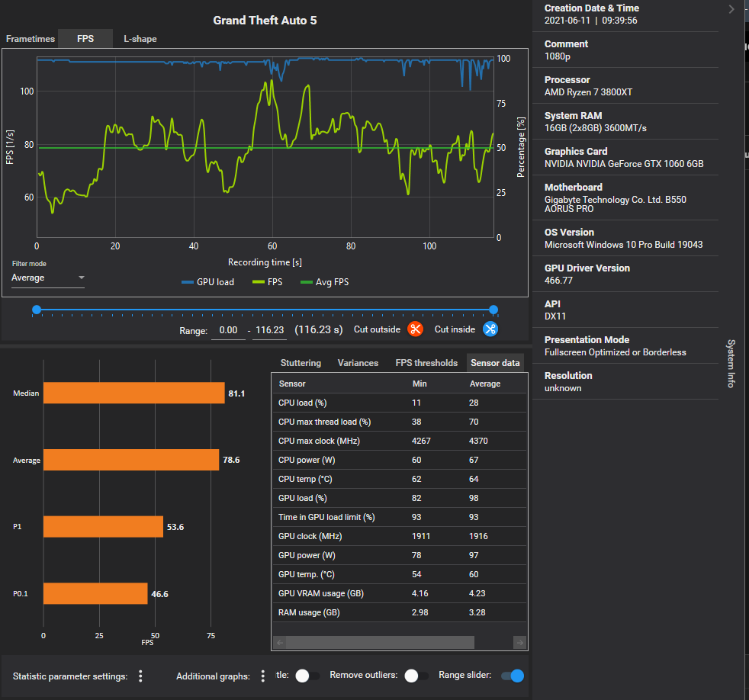Viewport: 749px width, 700px height.
Task: Click sensor table scroll right arrow
Action: pos(519,643)
